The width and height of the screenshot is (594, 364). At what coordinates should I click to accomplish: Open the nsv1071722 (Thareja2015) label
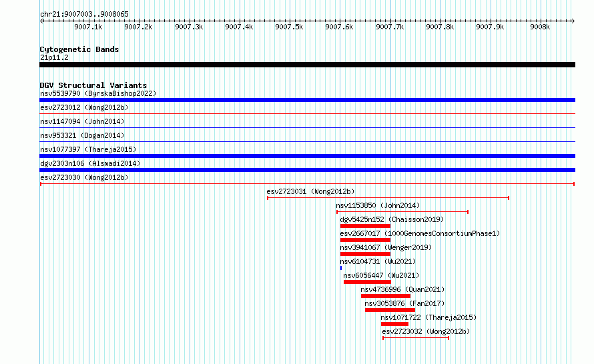tap(428, 317)
